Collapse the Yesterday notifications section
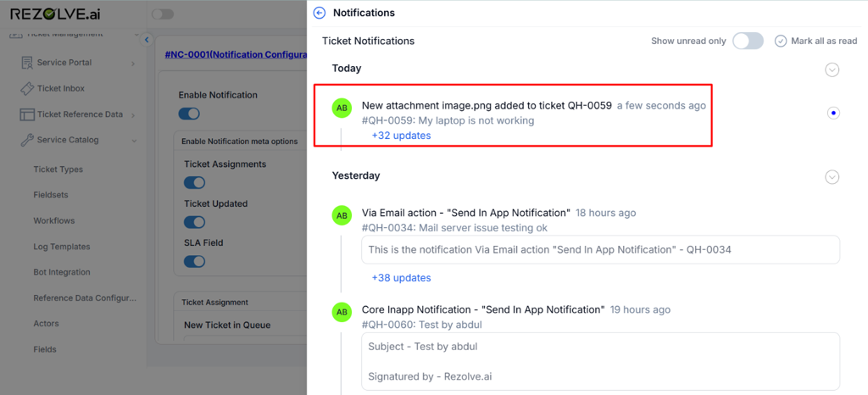This screenshot has width=868, height=395. [832, 177]
